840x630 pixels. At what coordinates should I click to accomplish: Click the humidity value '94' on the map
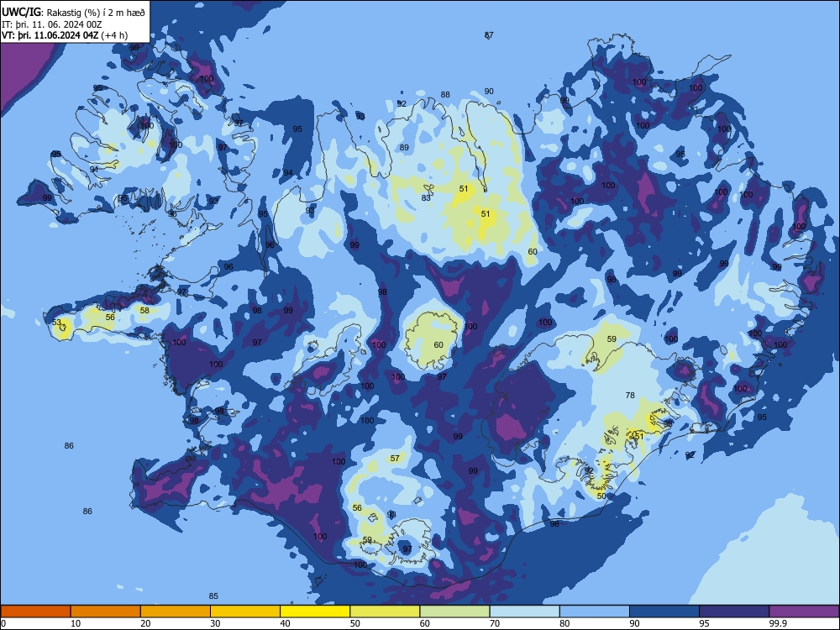point(288,172)
